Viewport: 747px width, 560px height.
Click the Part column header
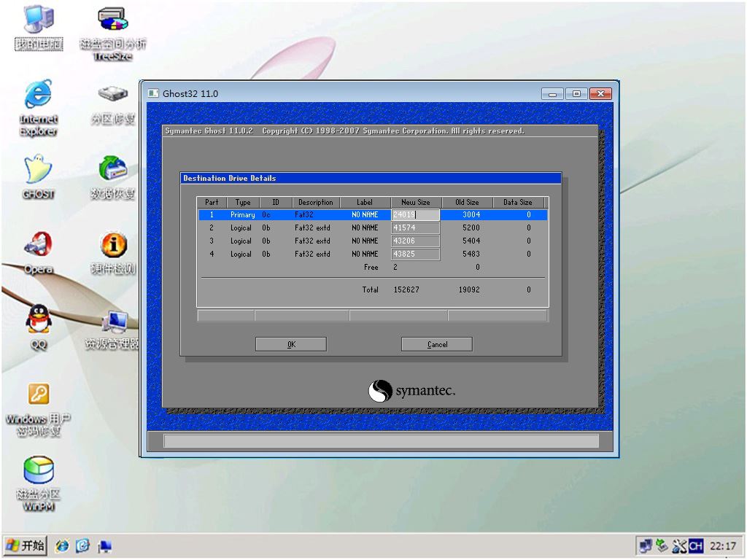(x=212, y=203)
